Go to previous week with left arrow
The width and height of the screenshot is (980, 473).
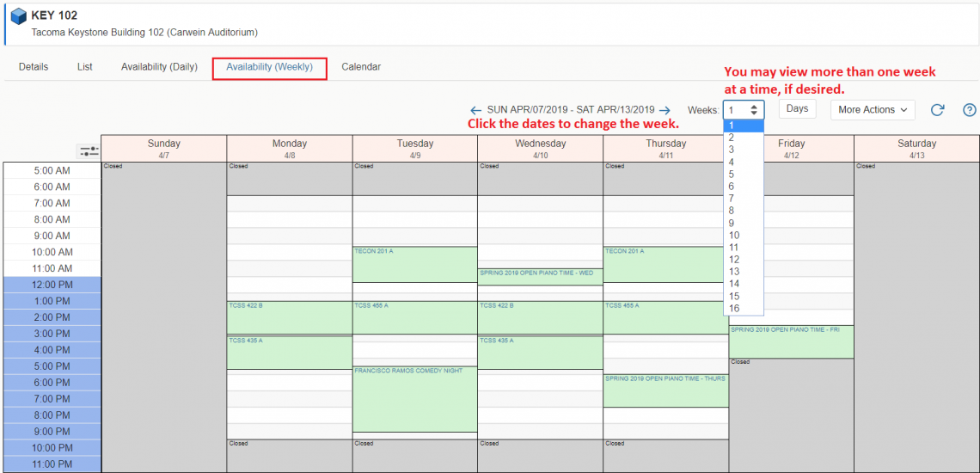[475, 110]
